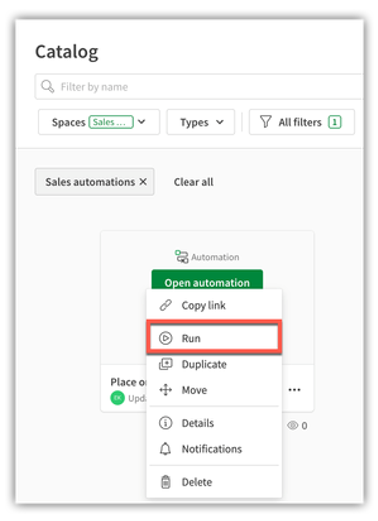Click the Notifications bell icon

click(165, 449)
